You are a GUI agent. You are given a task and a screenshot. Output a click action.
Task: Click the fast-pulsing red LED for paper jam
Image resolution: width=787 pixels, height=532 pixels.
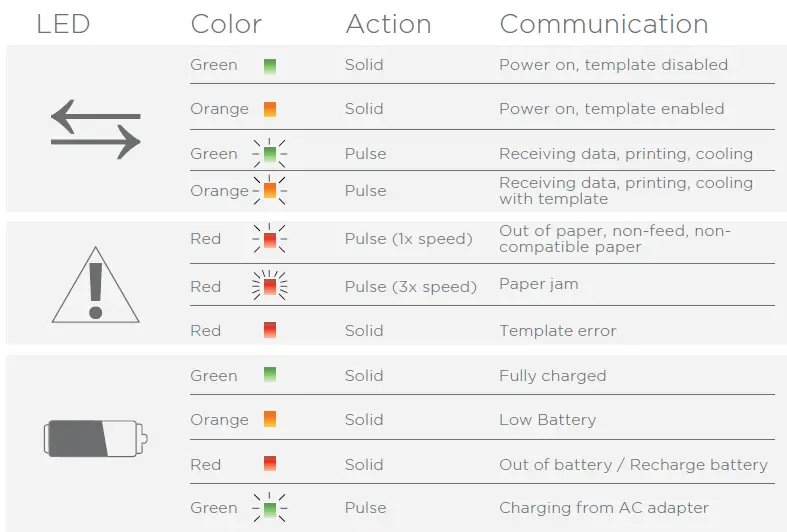click(x=269, y=287)
